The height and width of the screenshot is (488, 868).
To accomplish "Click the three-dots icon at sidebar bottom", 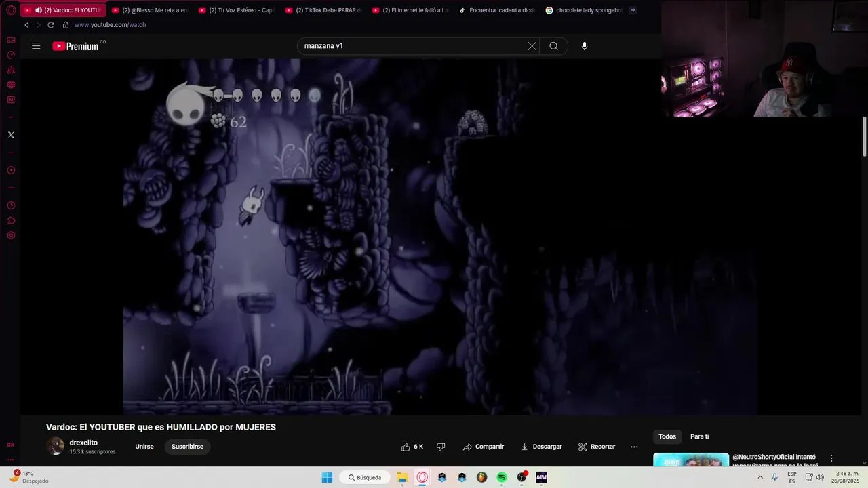I will tap(11, 460).
